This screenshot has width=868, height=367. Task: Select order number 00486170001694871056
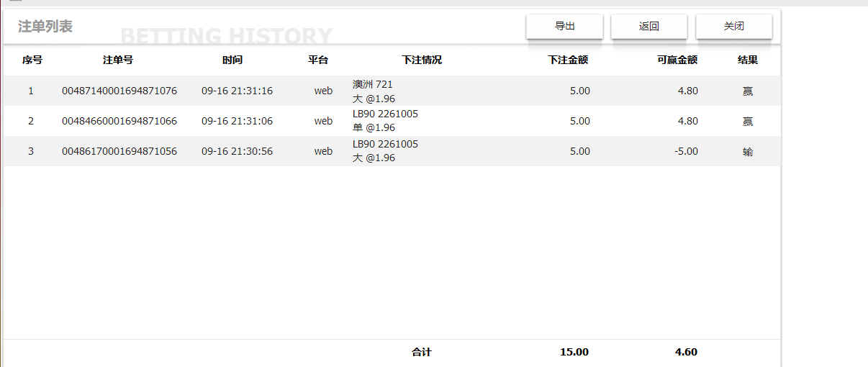pyautogui.click(x=119, y=152)
